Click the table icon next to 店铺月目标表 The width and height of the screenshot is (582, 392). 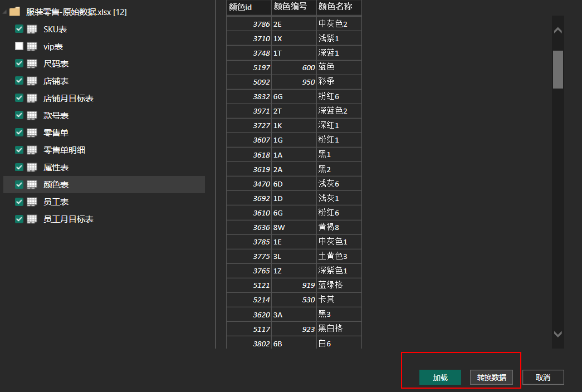coord(32,98)
